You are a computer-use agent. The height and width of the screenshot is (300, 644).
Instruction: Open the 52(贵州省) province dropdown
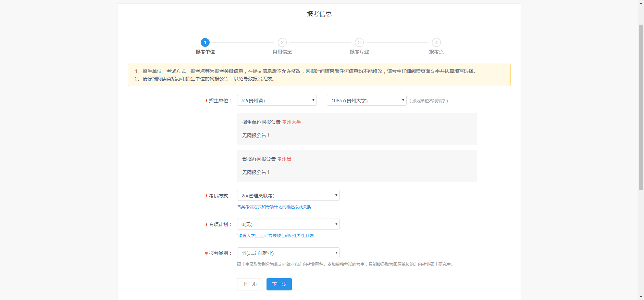click(x=277, y=101)
